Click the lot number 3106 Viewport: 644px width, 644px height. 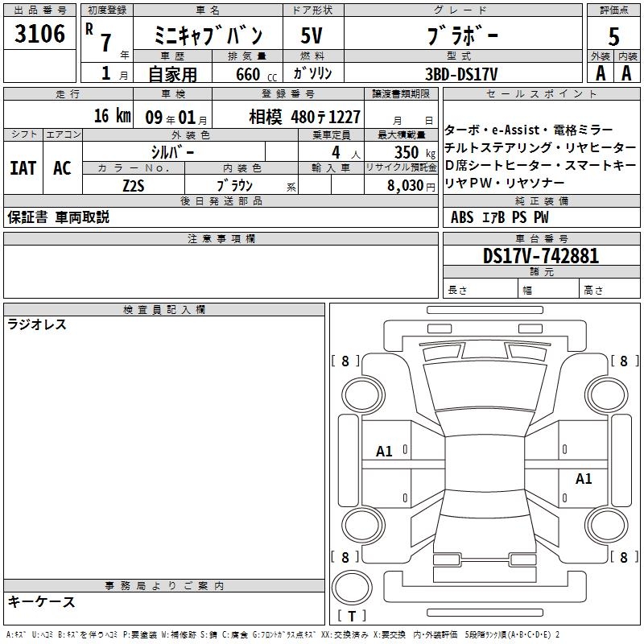point(40,35)
